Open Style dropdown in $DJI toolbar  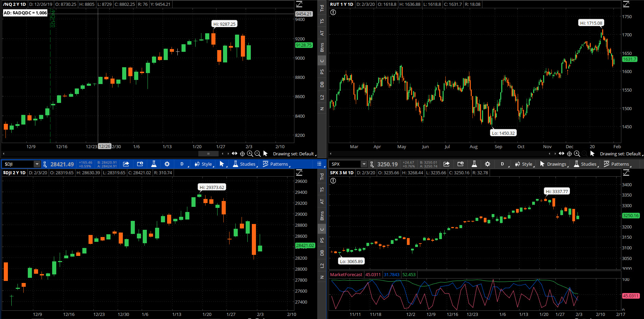204,164
